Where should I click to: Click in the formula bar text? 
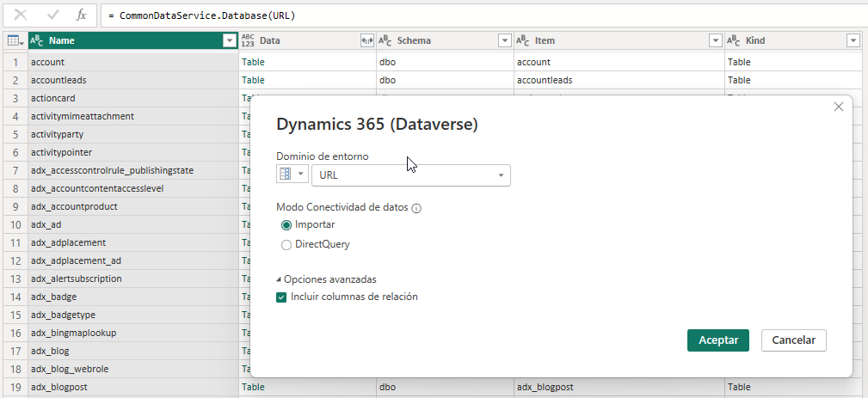(x=202, y=15)
